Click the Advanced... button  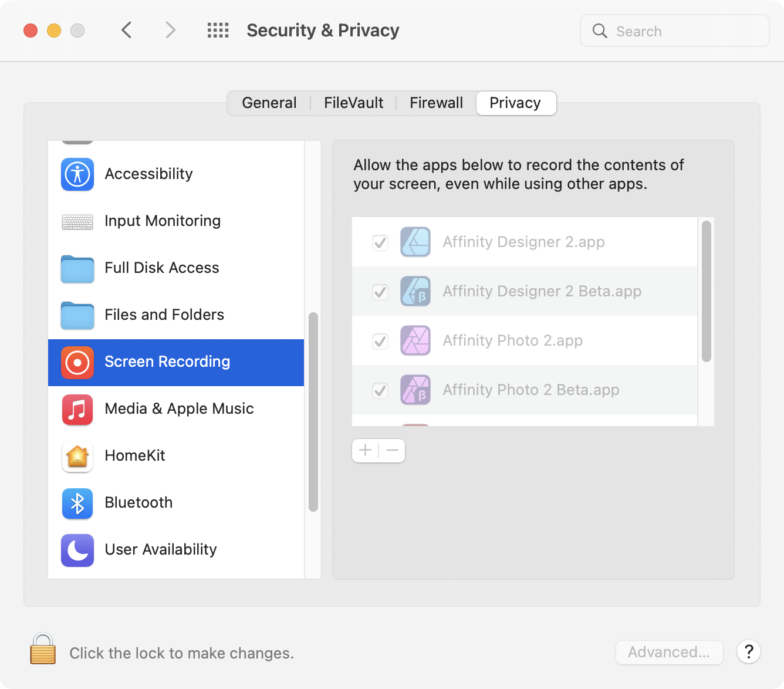pyautogui.click(x=669, y=652)
